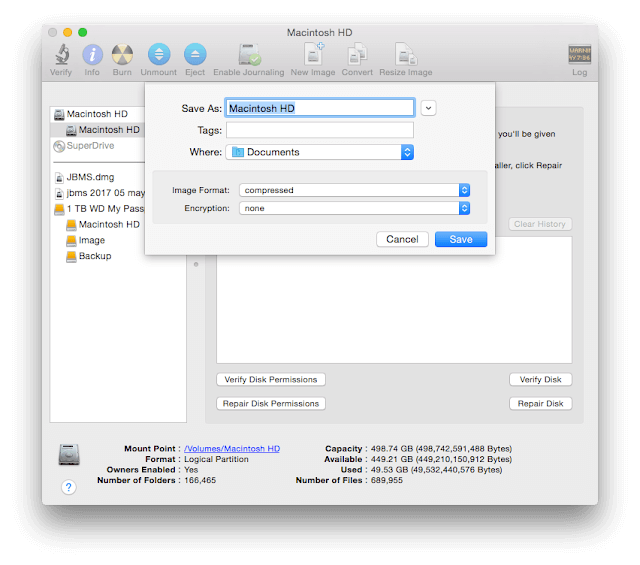Click the Enable Journaling toolbar icon
The image size is (640, 565).
coord(249,54)
